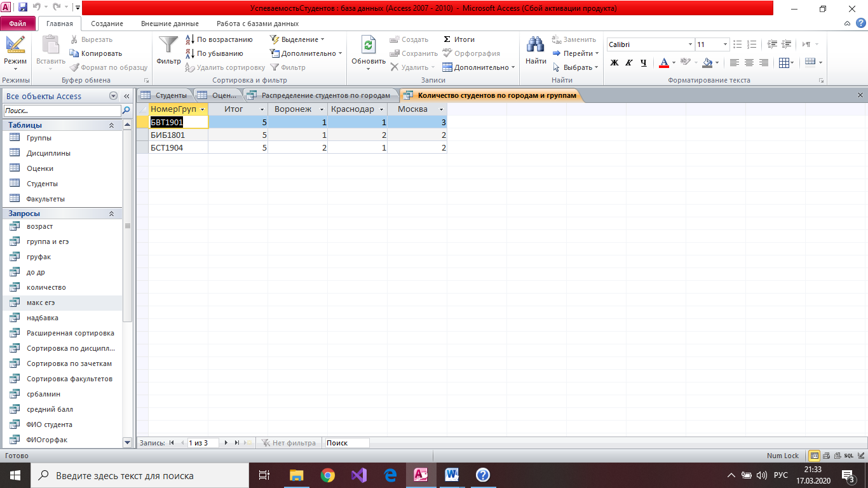Image resolution: width=868 pixels, height=488 pixels.
Task: Go to last record arrow
Action: pos(237,443)
